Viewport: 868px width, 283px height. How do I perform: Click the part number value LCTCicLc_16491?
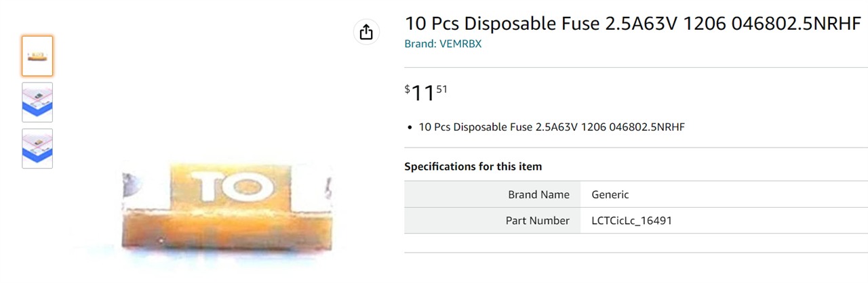631,221
